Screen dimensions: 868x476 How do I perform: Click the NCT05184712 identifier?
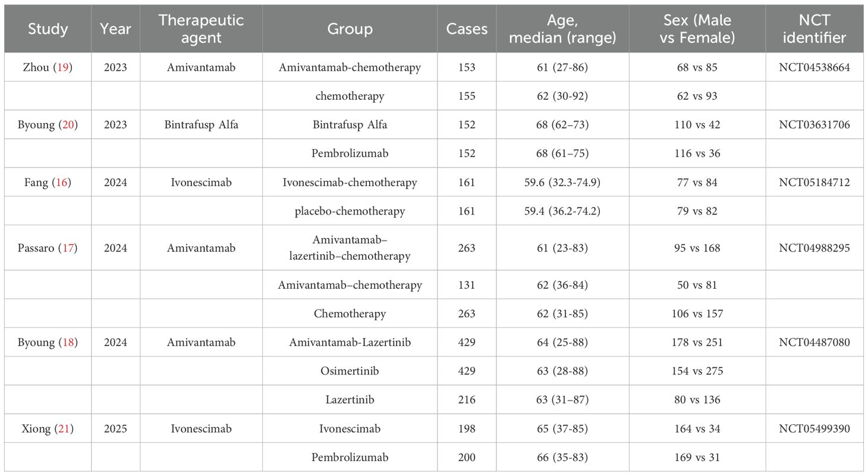814,182
